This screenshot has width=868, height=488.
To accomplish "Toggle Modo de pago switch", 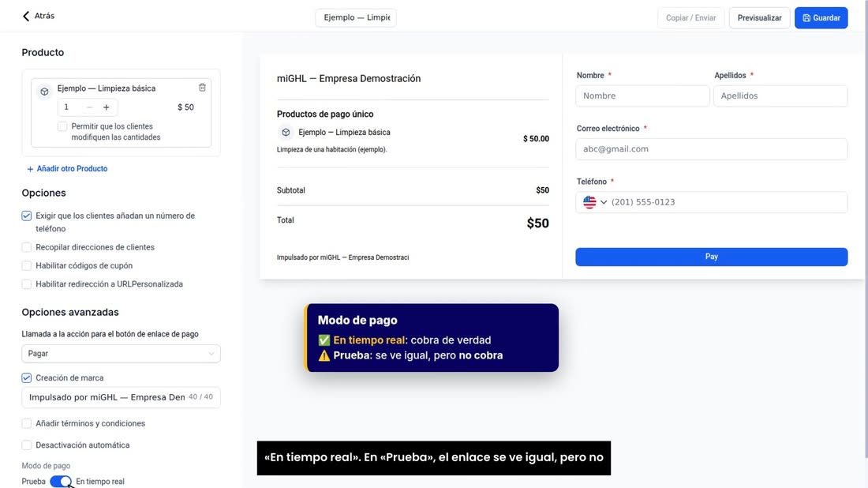I will click(x=61, y=482).
